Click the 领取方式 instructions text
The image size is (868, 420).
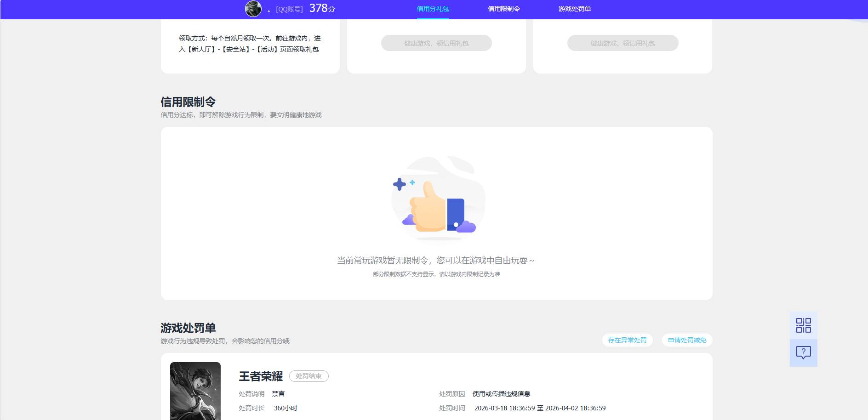(250, 44)
